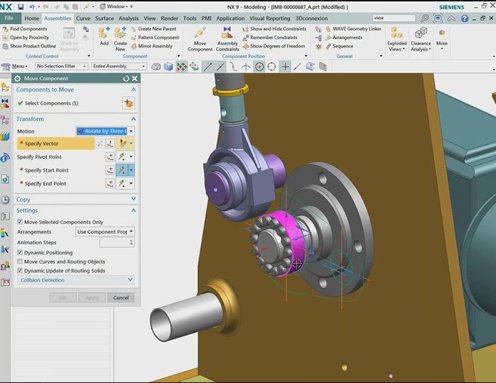Open Specify Start Point method dropdown arrow
Screen dimensions: 496x383
(131, 170)
